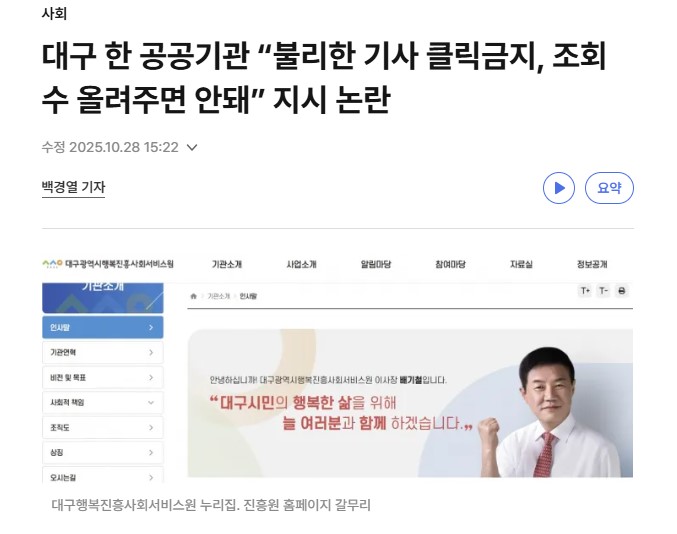
Task: Open the 기관연혁 sidebar entry
Action: 101,352
